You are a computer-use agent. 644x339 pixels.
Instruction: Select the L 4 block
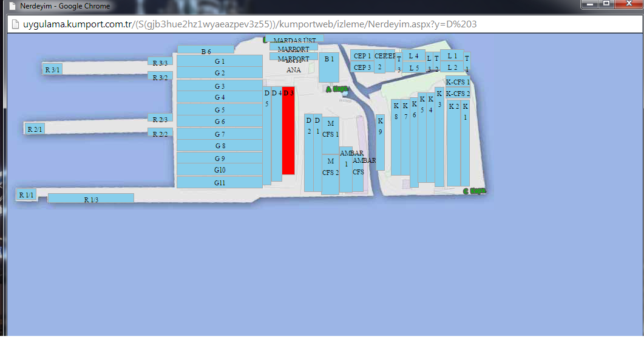tap(413, 55)
